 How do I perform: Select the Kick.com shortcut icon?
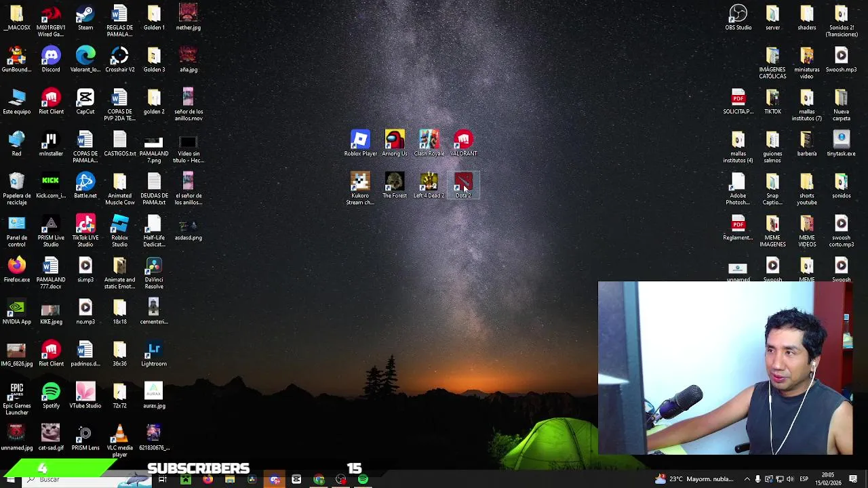click(51, 186)
